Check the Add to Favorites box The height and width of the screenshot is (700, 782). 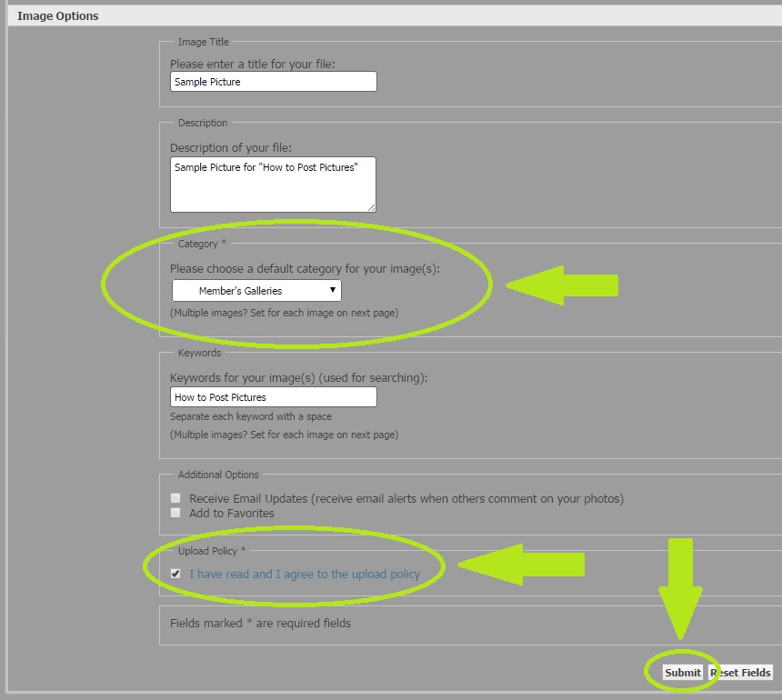[175, 513]
